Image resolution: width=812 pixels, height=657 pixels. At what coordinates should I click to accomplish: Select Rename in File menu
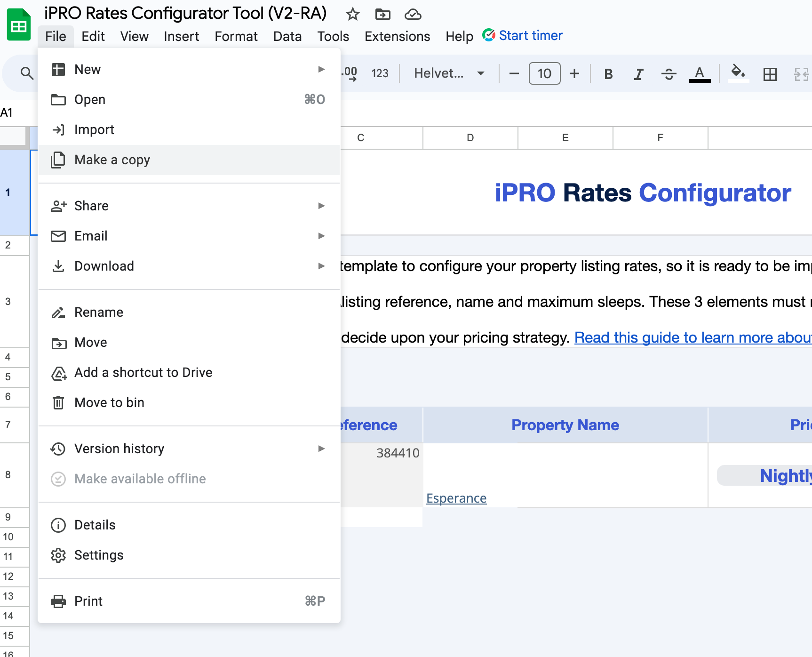(189, 312)
